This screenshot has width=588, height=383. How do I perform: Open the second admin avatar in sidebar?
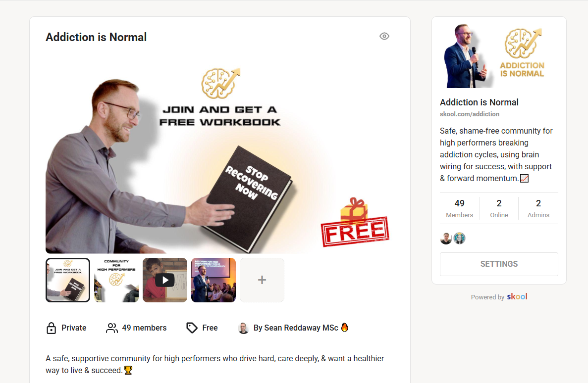(459, 239)
